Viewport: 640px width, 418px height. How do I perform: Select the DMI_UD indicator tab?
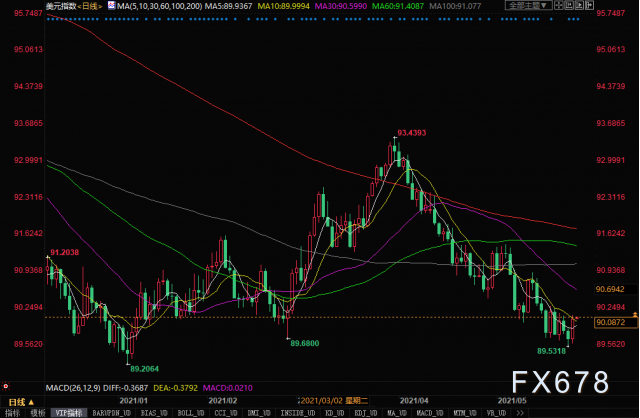pos(259,413)
